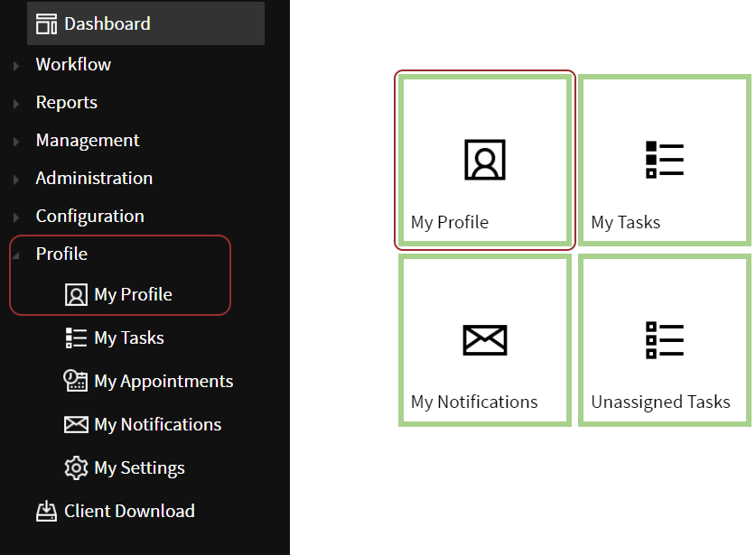756x555 pixels.
Task: Click the My Notifications envelope icon in sidebar
Action: click(76, 424)
